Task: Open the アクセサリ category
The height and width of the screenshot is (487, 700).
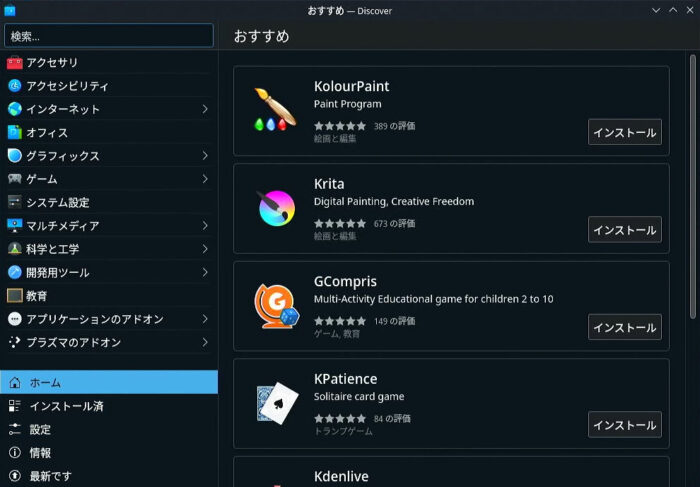Action: (x=109, y=62)
